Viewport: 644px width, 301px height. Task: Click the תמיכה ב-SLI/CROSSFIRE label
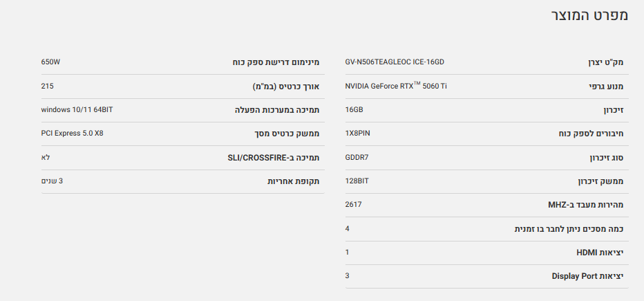pos(274,158)
